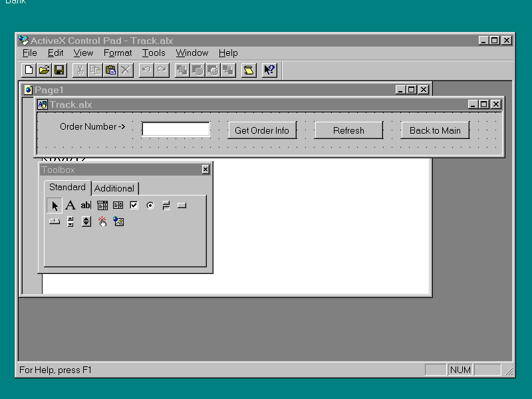
Task: Activate the context Help pointer icon
Action: (x=269, y=70)
